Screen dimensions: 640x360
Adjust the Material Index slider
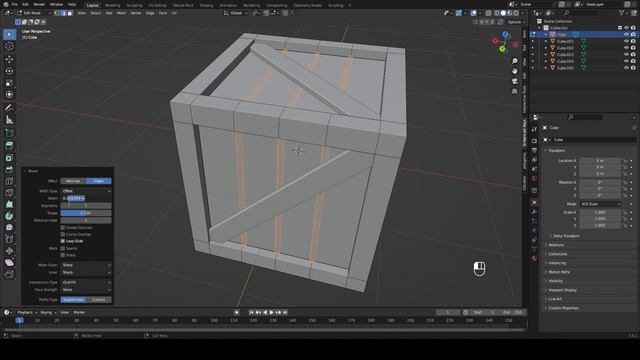point(86,220)
